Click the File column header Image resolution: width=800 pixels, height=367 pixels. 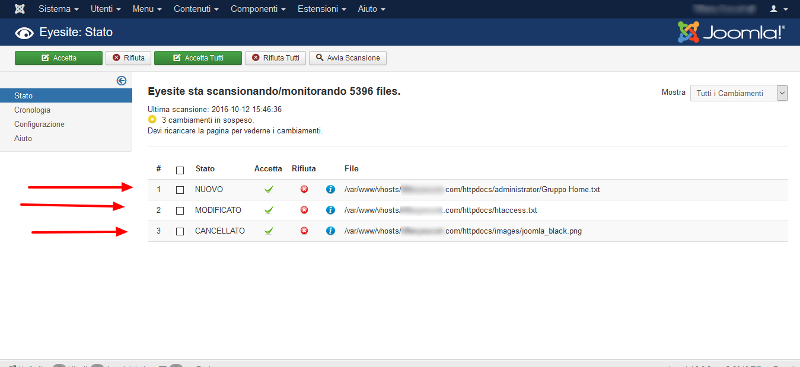coord(352,168)
